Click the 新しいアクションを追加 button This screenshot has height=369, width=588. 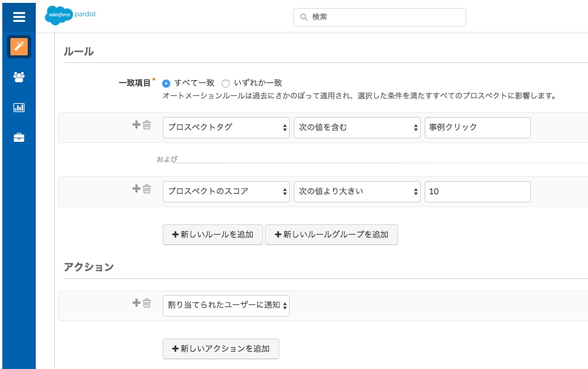pos(221,349)
